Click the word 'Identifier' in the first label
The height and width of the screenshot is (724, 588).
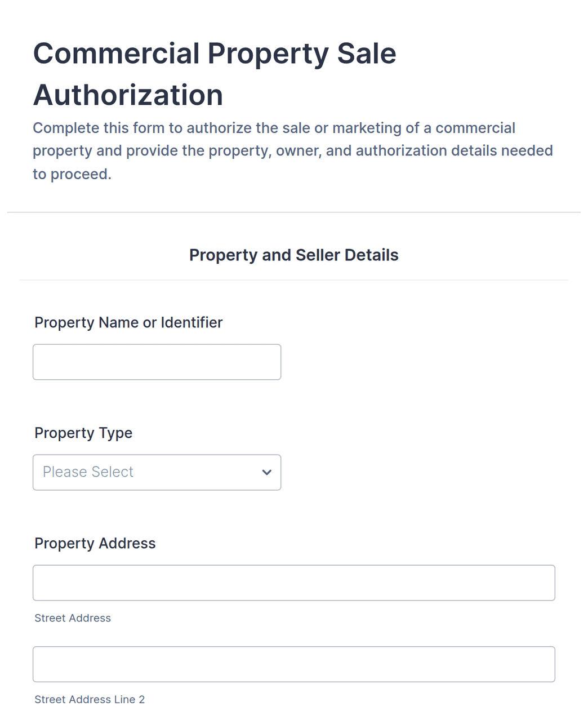191,322
